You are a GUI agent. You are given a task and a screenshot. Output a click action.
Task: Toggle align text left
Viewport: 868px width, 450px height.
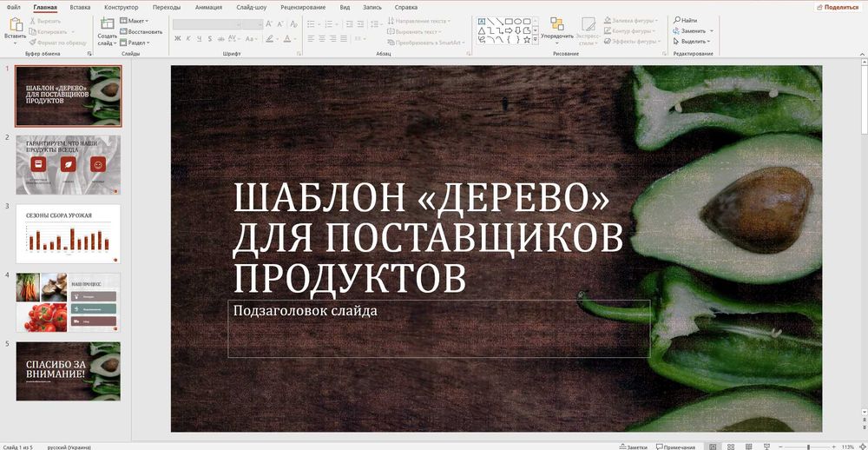pyautogui.click(x=311, y=39)
